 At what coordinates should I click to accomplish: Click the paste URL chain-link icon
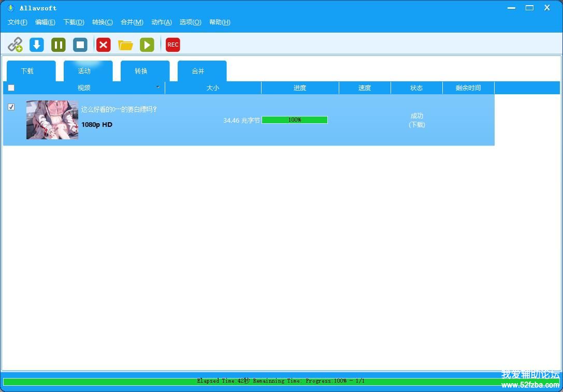[15, 45]
